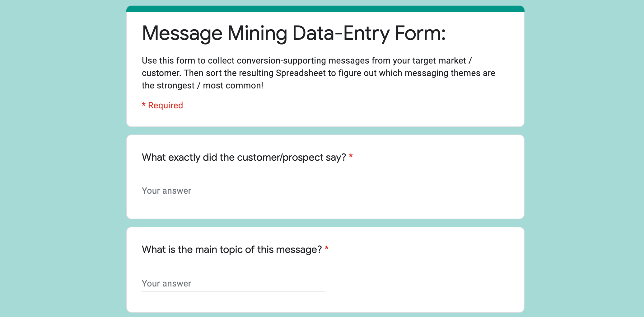
Task: Focus the main topic answer field
Action: coord(233,283)
